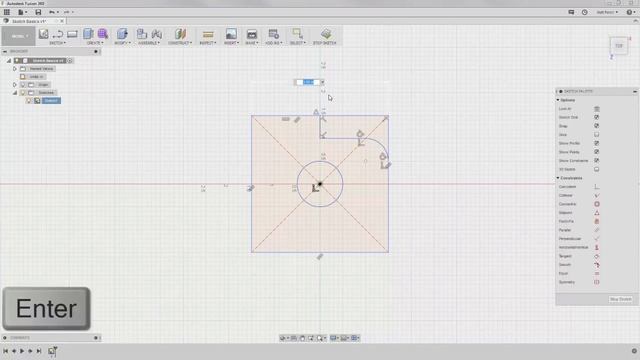Click the New Component assemble icon
This screenshot has width=640, height=360.
coord(141,34)
